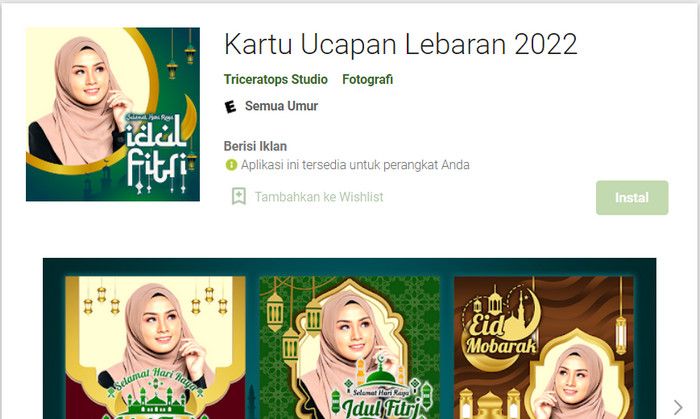Click the device availability message text
This screenshot has height=419, width=700.
pyautogui.click(x=355, y=165)
